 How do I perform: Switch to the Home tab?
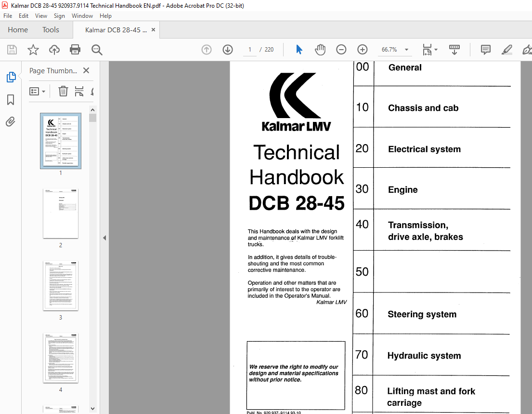tap(18, 29)
